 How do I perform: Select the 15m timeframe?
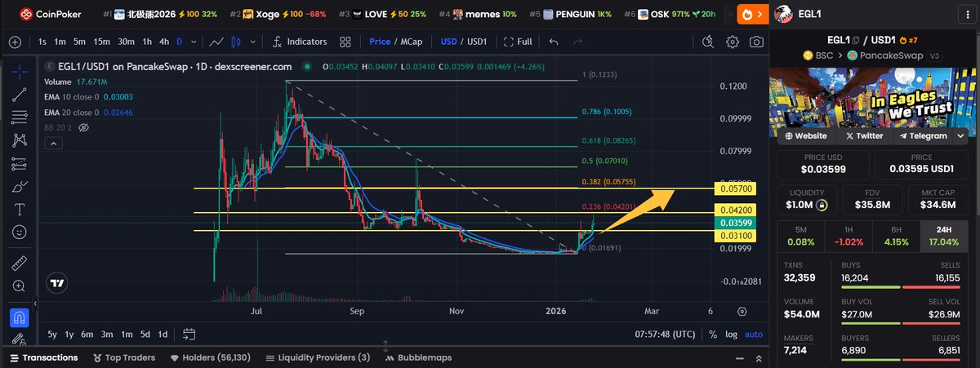point(101,42)
